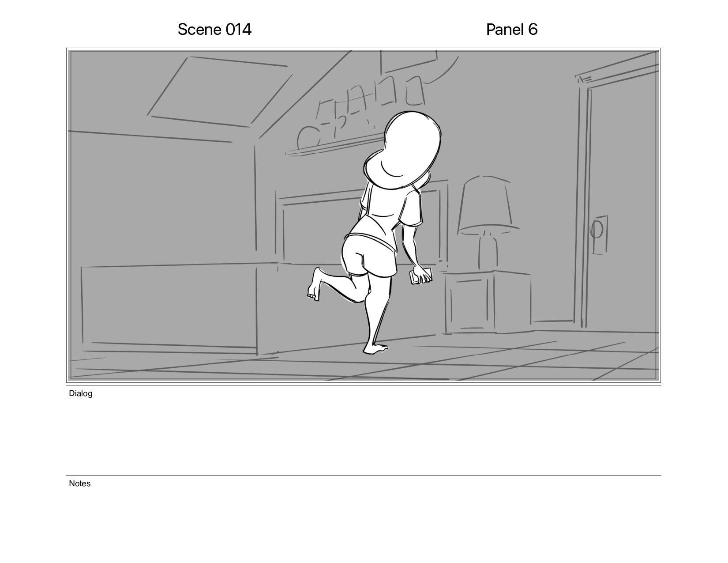Click the empty Notes text area
728x563 pixels.
364,521
